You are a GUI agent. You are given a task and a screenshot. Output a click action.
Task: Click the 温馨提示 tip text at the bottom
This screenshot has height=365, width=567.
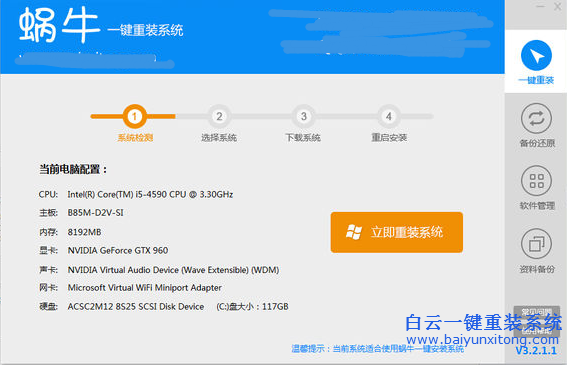378,349
